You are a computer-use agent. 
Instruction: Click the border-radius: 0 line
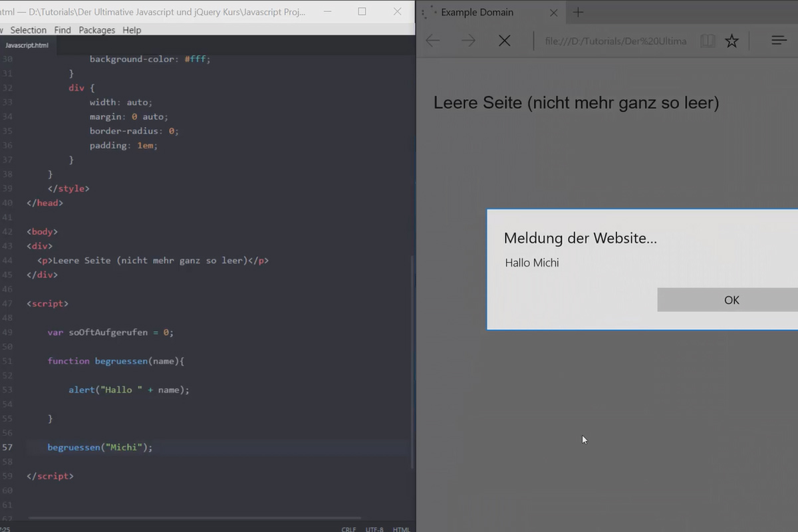pyautogui.click(x=134, y=131)
